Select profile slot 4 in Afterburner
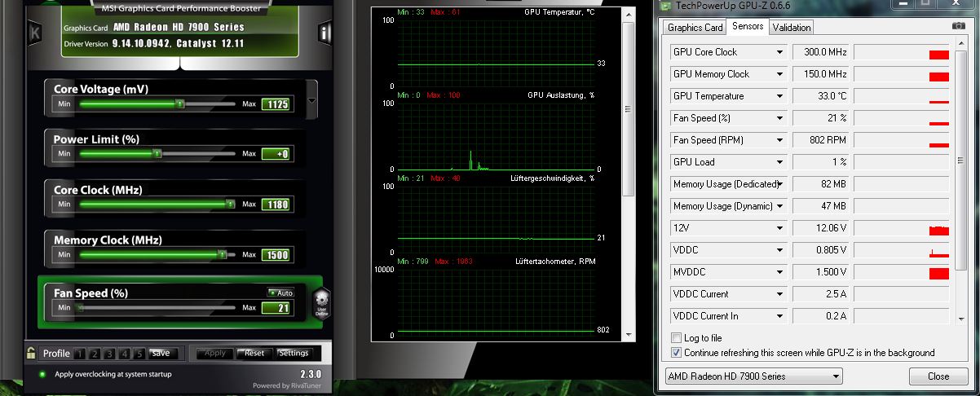 click(125, 354)
